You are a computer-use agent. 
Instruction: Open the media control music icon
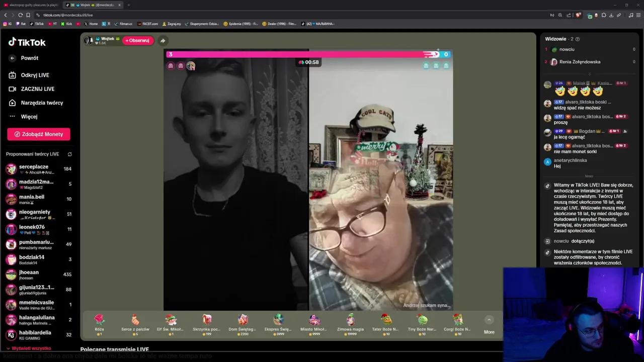(x=631, y=15)
